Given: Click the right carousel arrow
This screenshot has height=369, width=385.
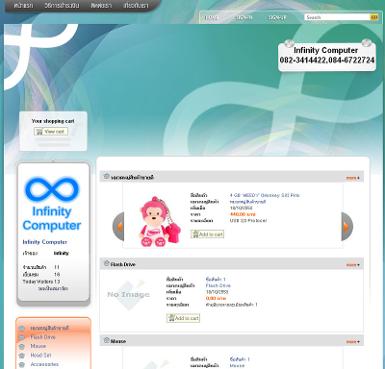Looking at the screenshot, I should pos(347,226).
